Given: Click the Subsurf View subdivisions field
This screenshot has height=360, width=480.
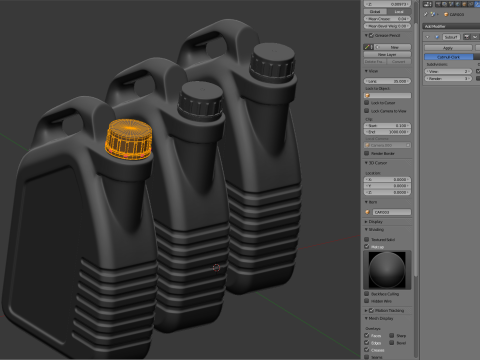Looking at the screenshot, I should [x=448, y=71].
